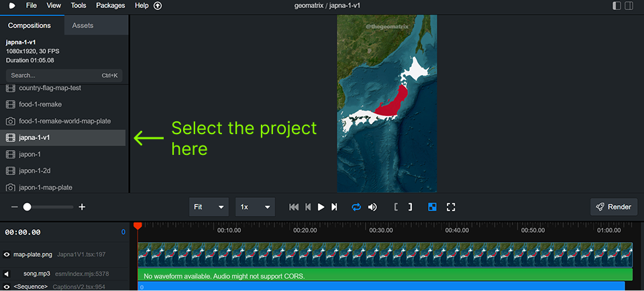Set the in-point bracket marker
Image resolution: width=644 pixels, height=291 pixels.
[396, 207]
